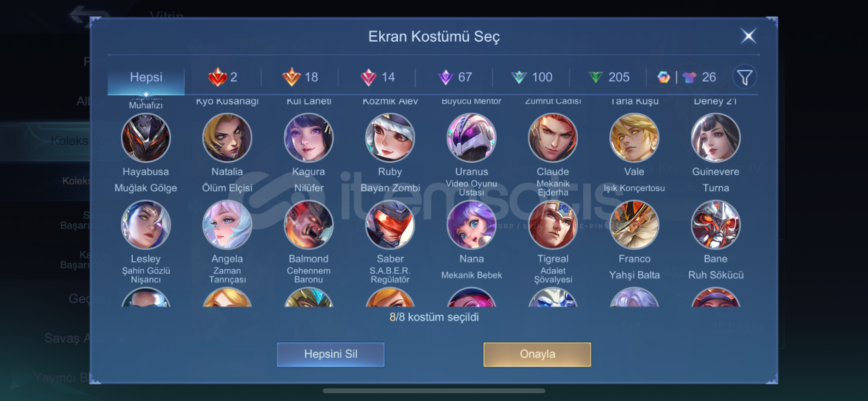Select Franco Yahşi Balta skin thumbnail
This screenshot has width=868, height=401.
[x=634, y=225]
